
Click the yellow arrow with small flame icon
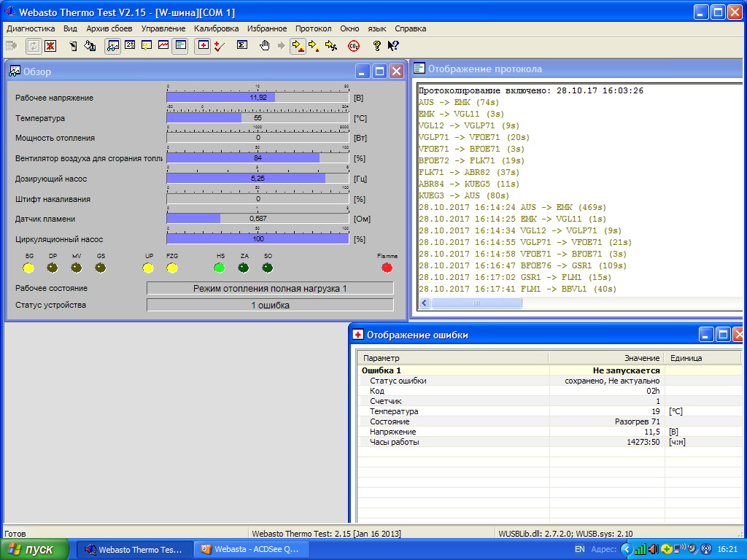pyautogui.click(x=314, y=46)
